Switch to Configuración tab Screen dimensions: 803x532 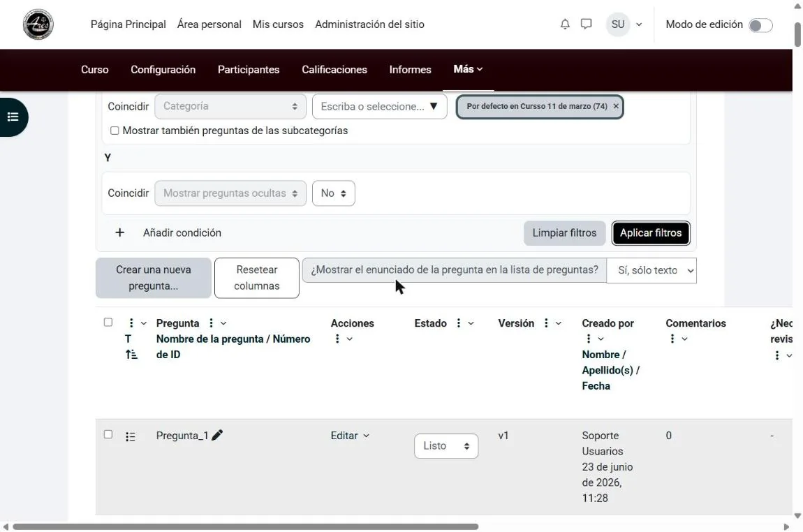[163, 70]
